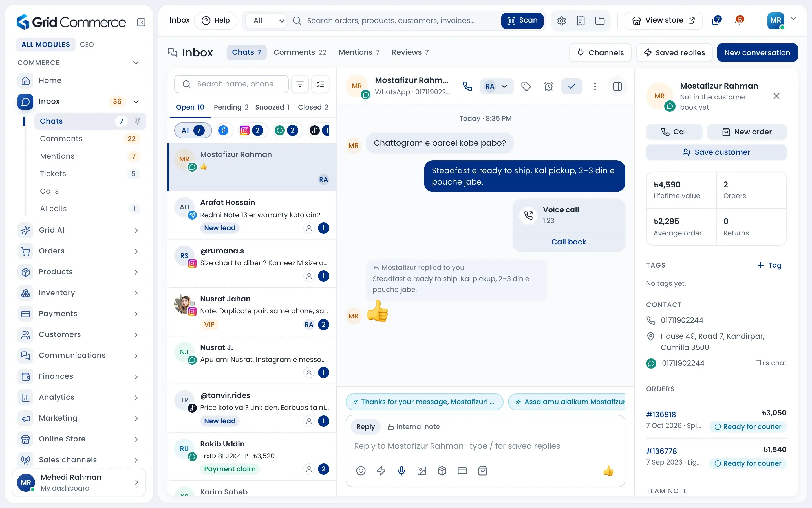Snooze the conversation with the alarm clock icon
Viewport: 812px width, 508px height.
click(548, 86)
